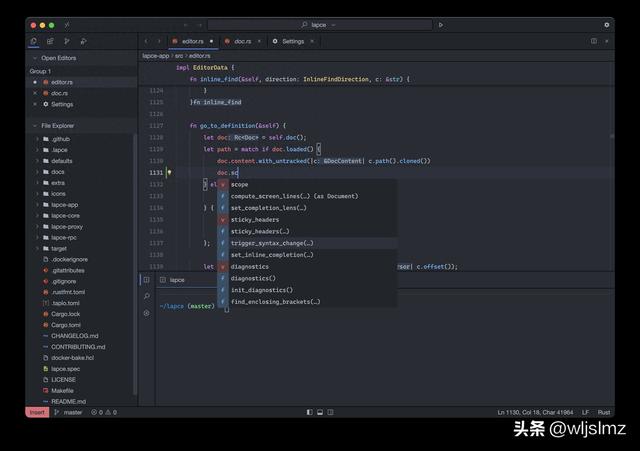The width and height of the screenshot is (640, 451).
Task: Close the editor split at top right
Action: tap(607, 41)
